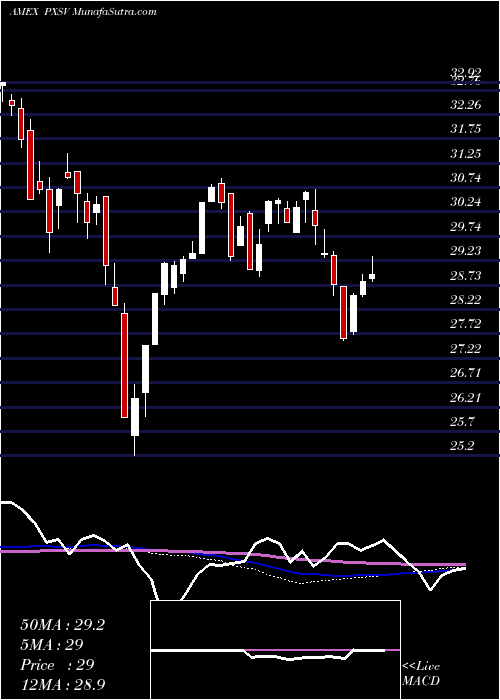Click the 12MA : 28.9 readout
The image size is (500, 700).
[x=62, y=684]
